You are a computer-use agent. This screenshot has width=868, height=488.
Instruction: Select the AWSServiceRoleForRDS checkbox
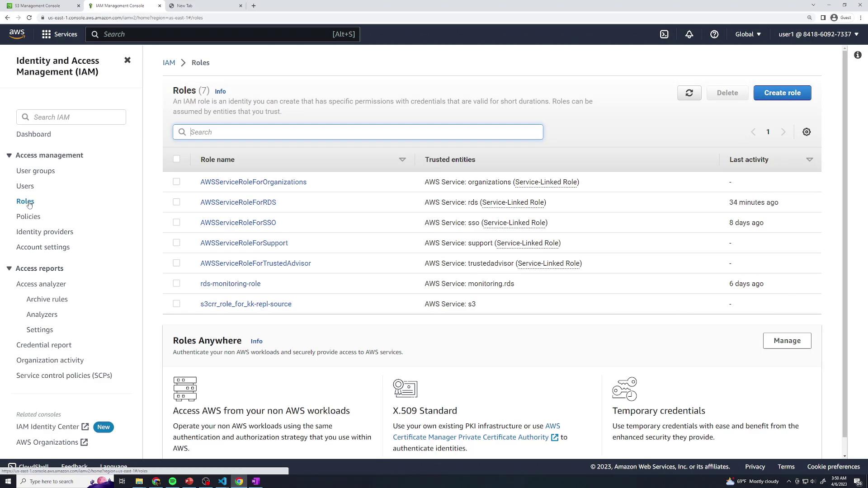click(x=176, y=202)
